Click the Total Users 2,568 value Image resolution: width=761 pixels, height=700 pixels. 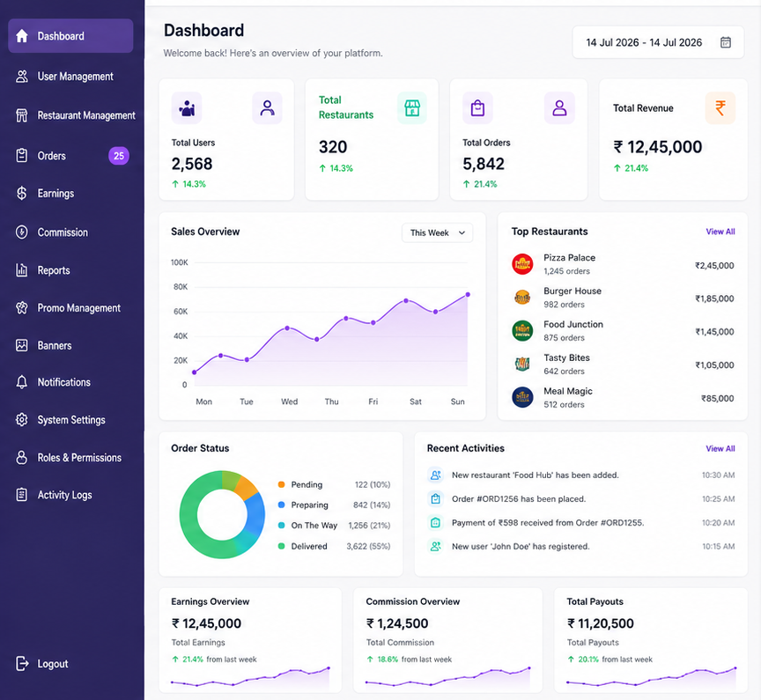[192, 164]
